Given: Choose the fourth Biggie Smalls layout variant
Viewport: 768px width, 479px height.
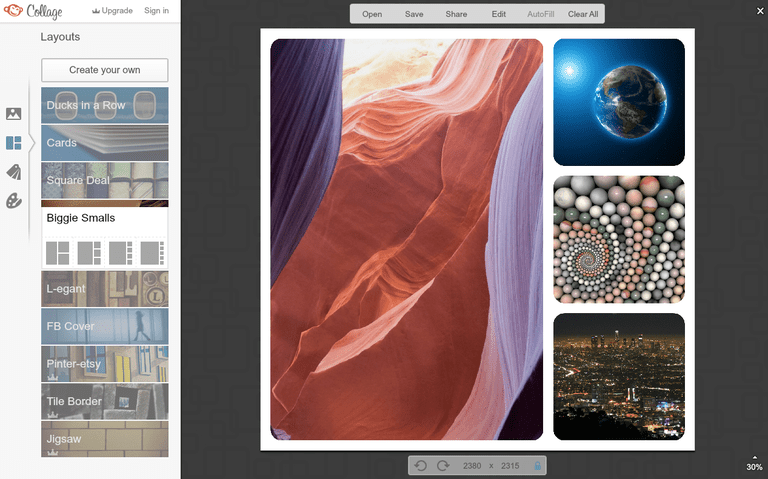Looking at the screenshot, I should (x=152, y=253).
